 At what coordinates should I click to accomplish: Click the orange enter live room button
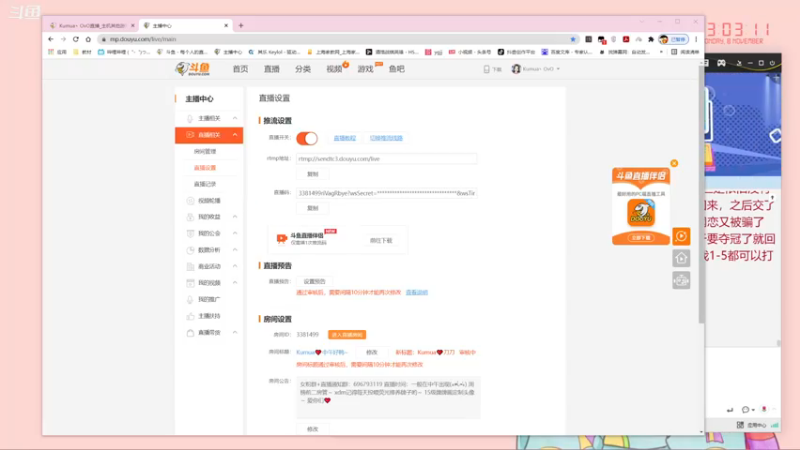coord(347,335)
